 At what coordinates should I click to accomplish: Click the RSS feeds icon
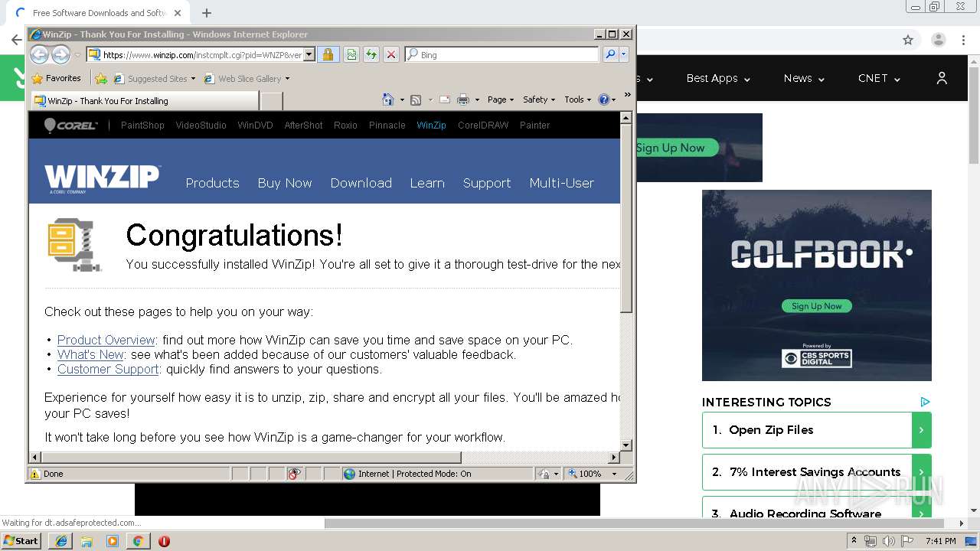[x=416, y=99]
